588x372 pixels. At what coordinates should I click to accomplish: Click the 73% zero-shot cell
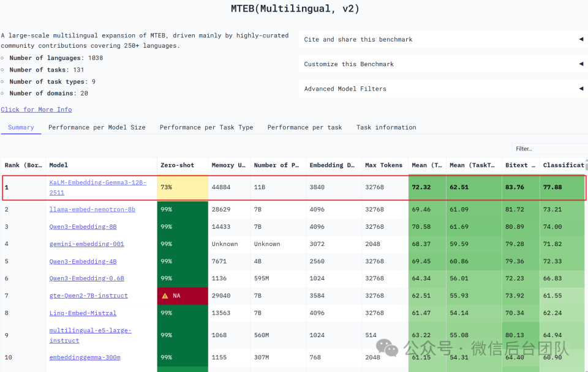183,187
